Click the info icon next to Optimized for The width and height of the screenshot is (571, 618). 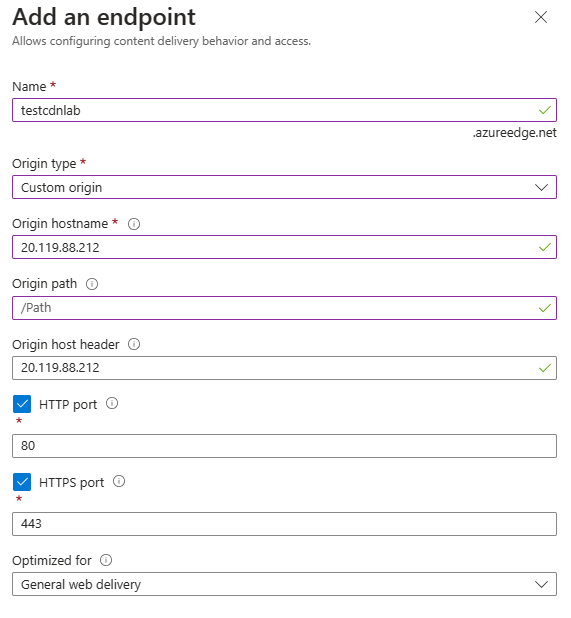[106, 560]
